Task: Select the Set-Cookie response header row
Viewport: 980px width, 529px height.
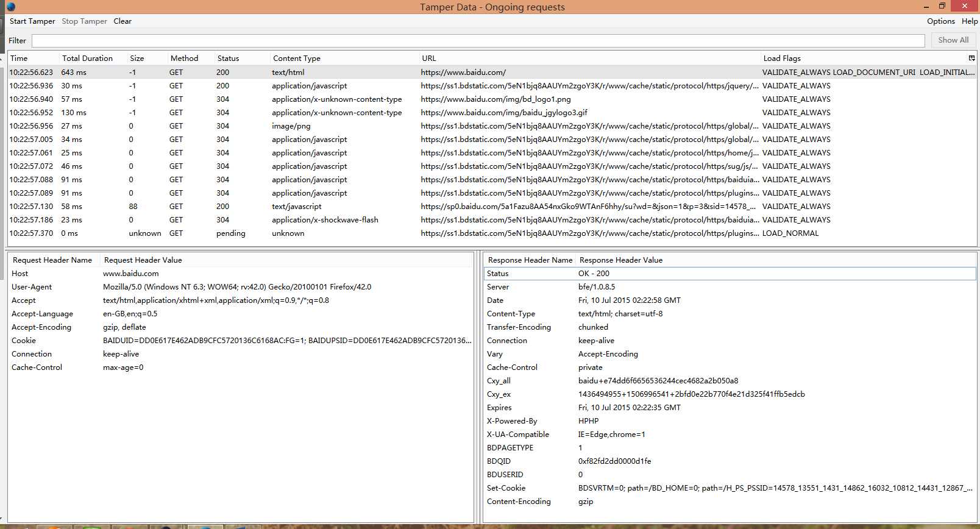Action: [x=730, y=488]
